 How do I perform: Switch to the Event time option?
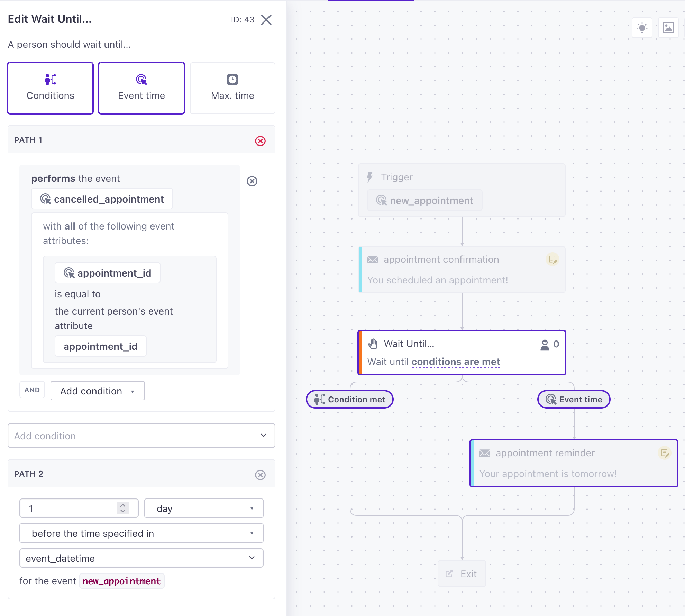(141, 88)
